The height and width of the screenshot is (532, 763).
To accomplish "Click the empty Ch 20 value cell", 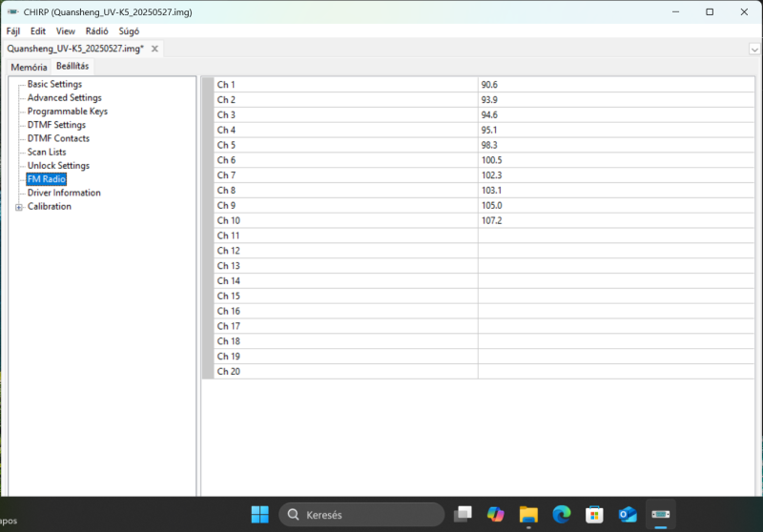I will 616,371.
